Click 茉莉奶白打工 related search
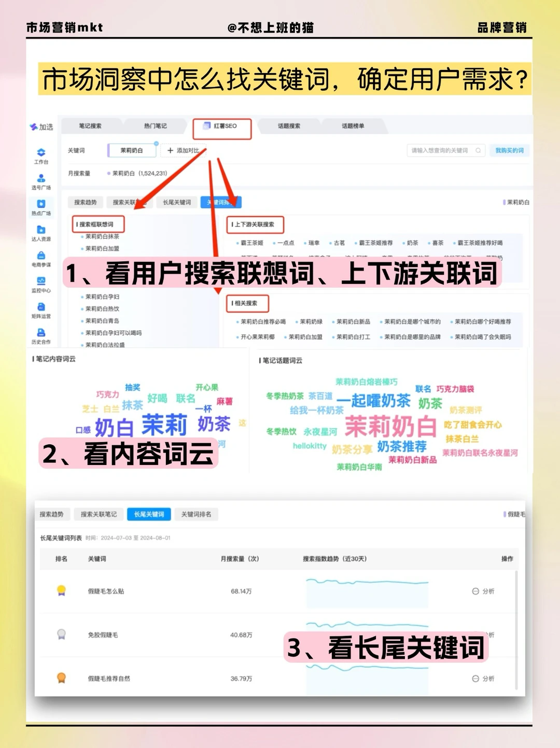 click(353, 337)
